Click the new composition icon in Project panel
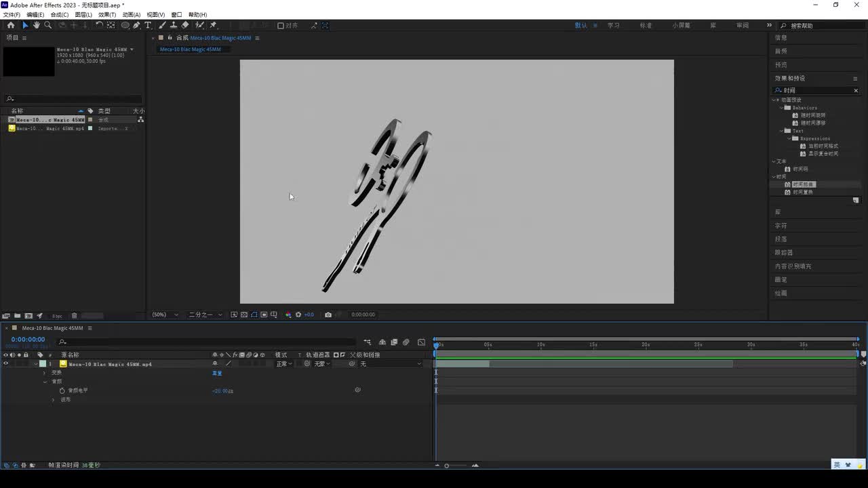This screenshot has width=868, height=488. tap(28, 316)
